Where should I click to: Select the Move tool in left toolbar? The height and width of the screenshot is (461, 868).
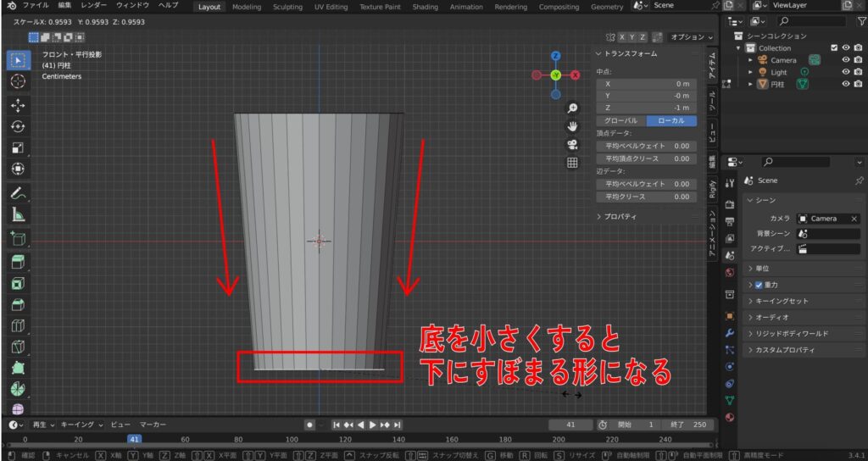[18, 105]
